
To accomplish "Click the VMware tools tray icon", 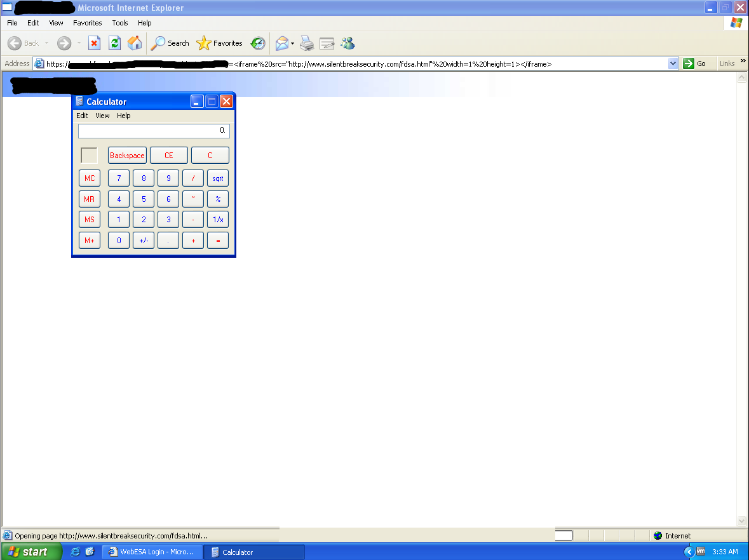I will pos(701,551).
